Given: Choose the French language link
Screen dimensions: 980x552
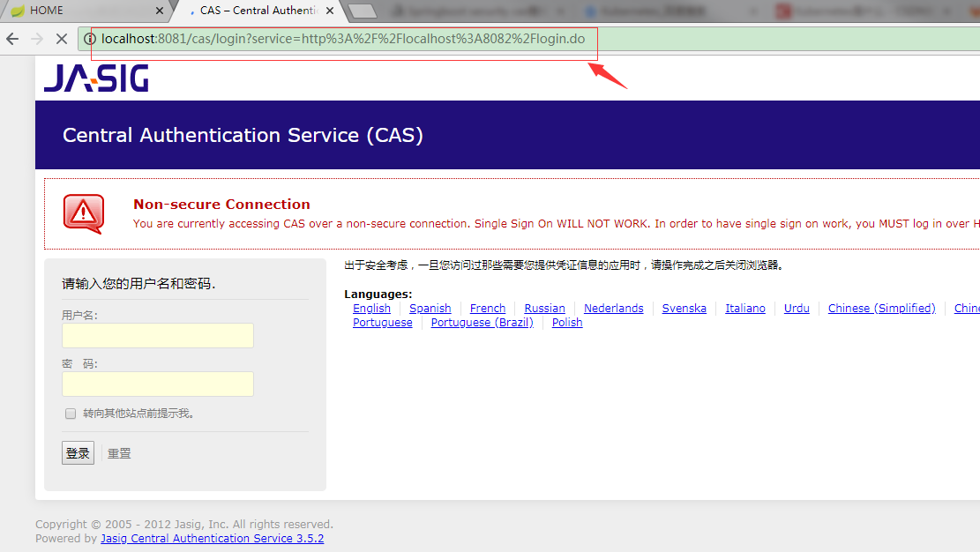Looking at the screenshot, I should pos(488,309).
